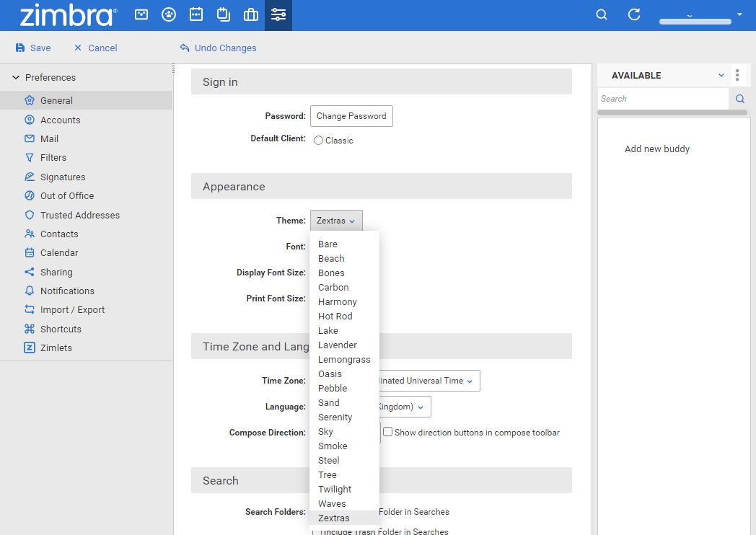Focus the buddy Search input field
756x535 pixels.
point(664,99)
